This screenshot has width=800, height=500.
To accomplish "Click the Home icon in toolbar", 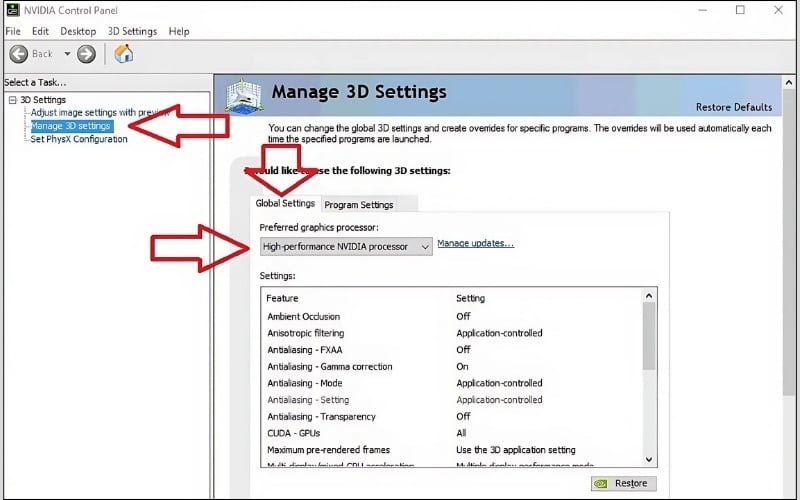I will click(x=124, y=54).
